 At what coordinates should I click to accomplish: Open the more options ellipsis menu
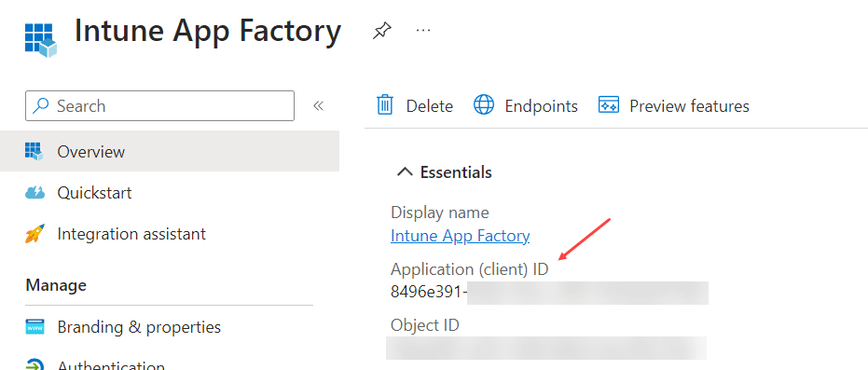(x=423, y=31)
